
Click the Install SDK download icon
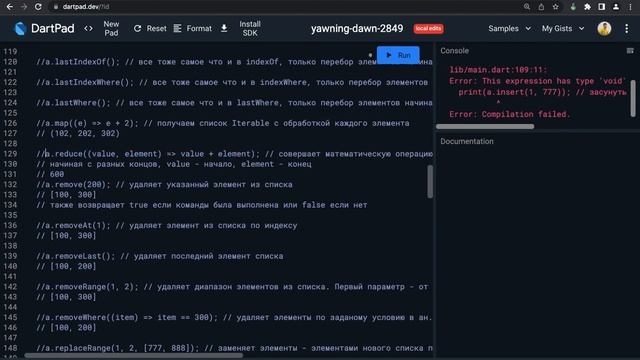click(x=224, y=29)
